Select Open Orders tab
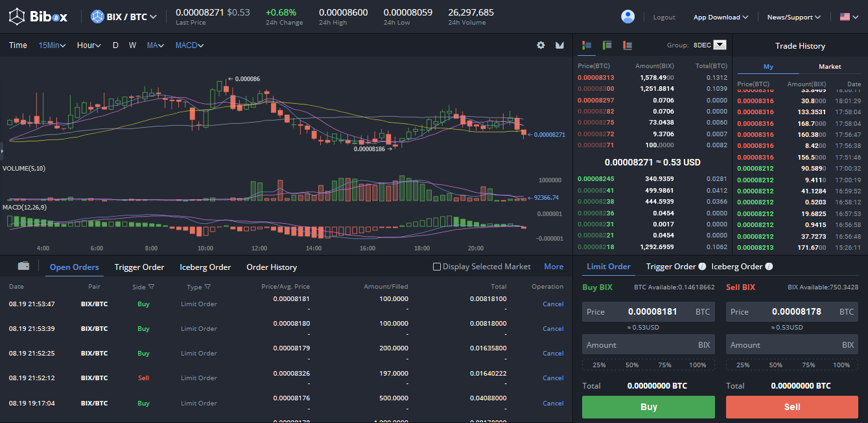 pyautogui.click(x=75, y=267)
